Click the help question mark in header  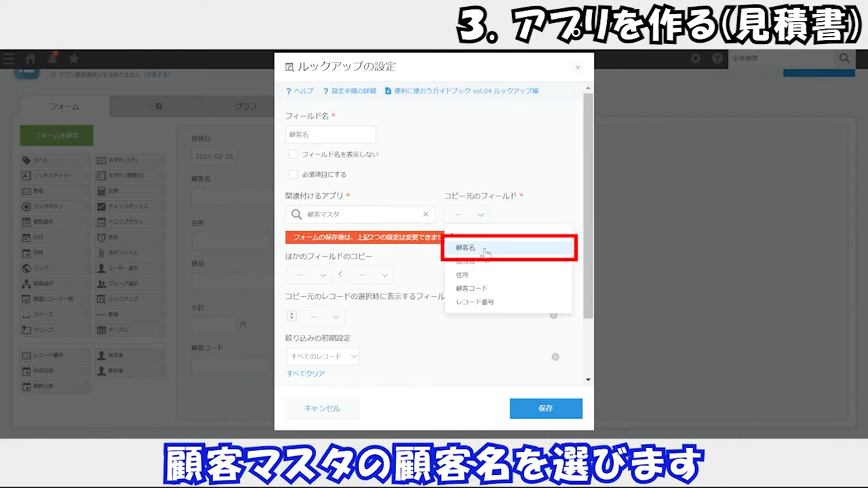(x=717, y=59)
